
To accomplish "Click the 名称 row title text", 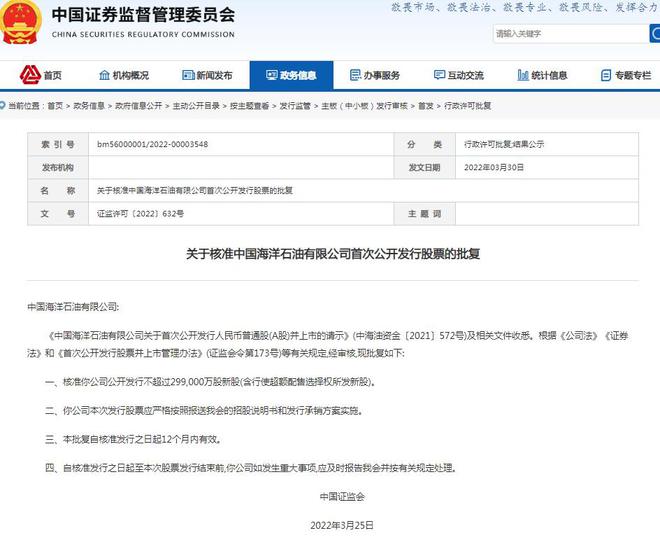I will coord(195,191).
